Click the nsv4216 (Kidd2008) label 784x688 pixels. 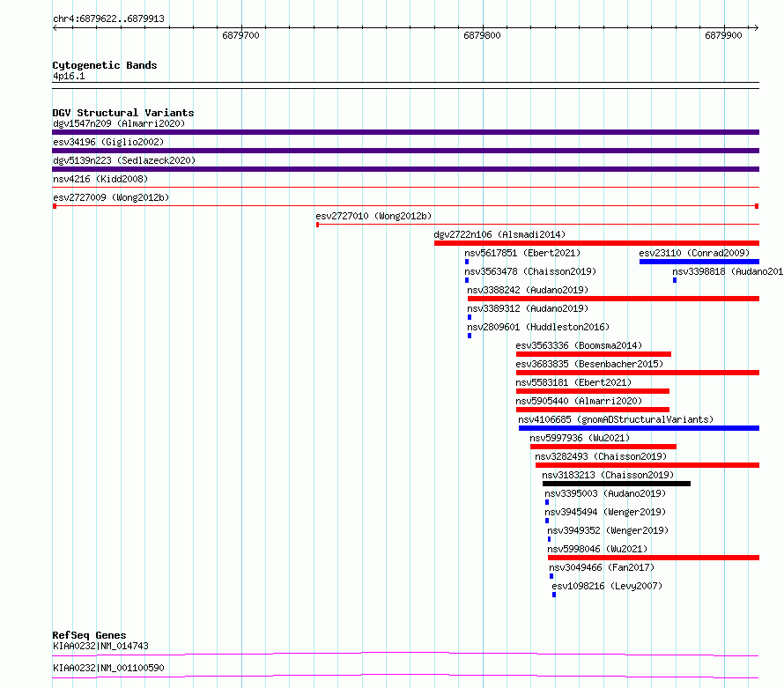(x=100, y=179)
